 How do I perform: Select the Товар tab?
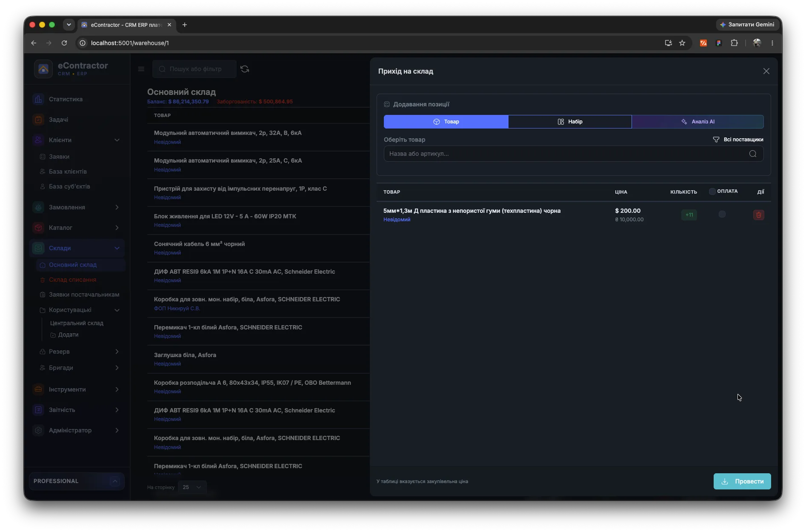pyautogui.click(x=446, y=122)
